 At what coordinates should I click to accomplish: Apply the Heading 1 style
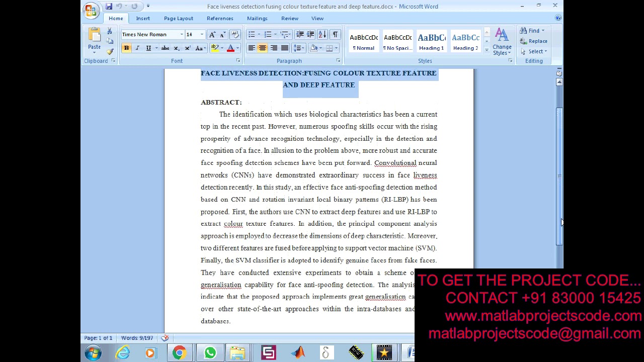click(x=431, y=42)
